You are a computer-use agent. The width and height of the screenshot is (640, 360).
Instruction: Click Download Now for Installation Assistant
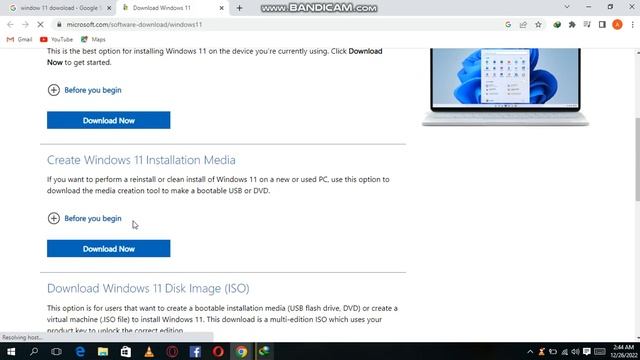[x=109, y=120]
